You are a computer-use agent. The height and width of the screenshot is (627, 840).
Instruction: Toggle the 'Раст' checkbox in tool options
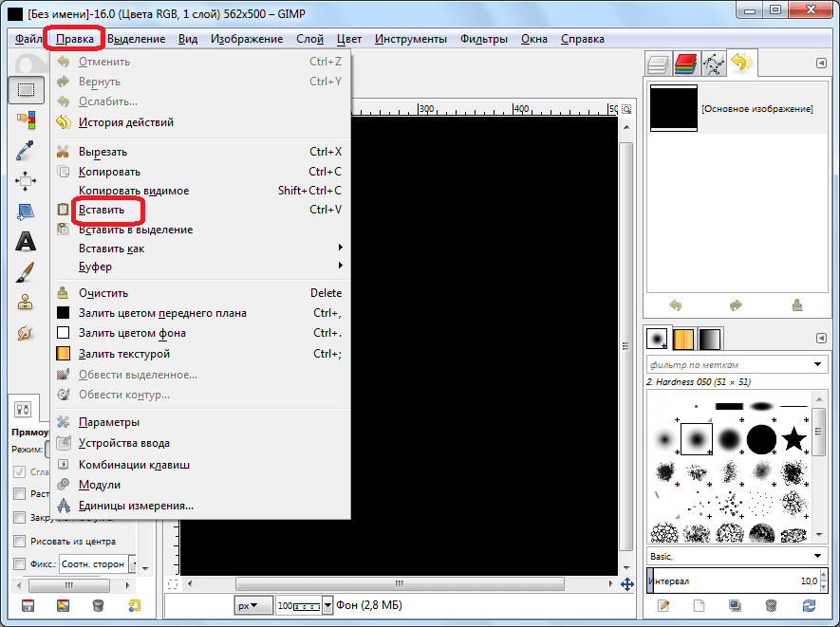click(x=19, y=493)
